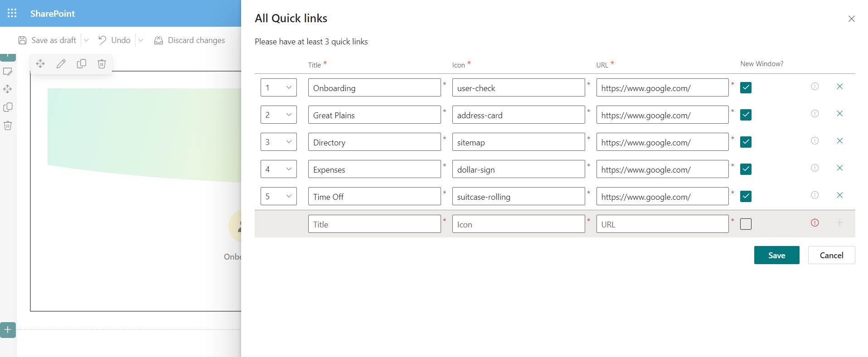
Task: Cancel the All Quick links dialog
Action: pos(831,255)
